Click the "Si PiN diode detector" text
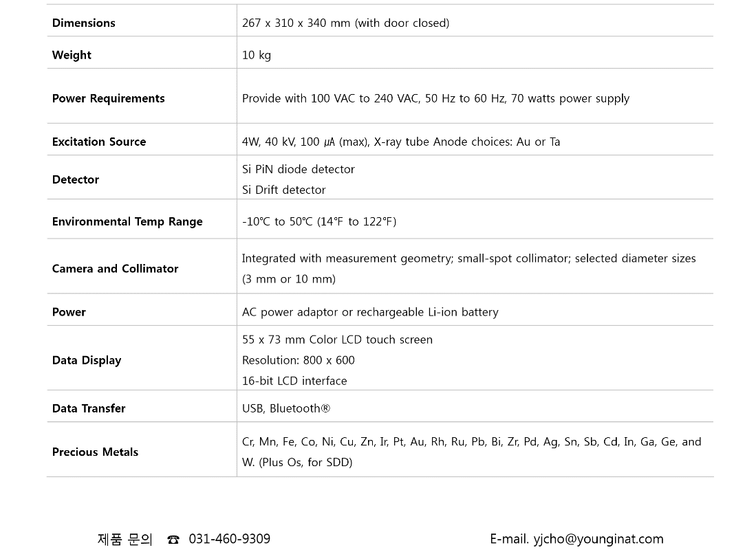The height and width of the screenshot is (552, 756). coord(298,169)
